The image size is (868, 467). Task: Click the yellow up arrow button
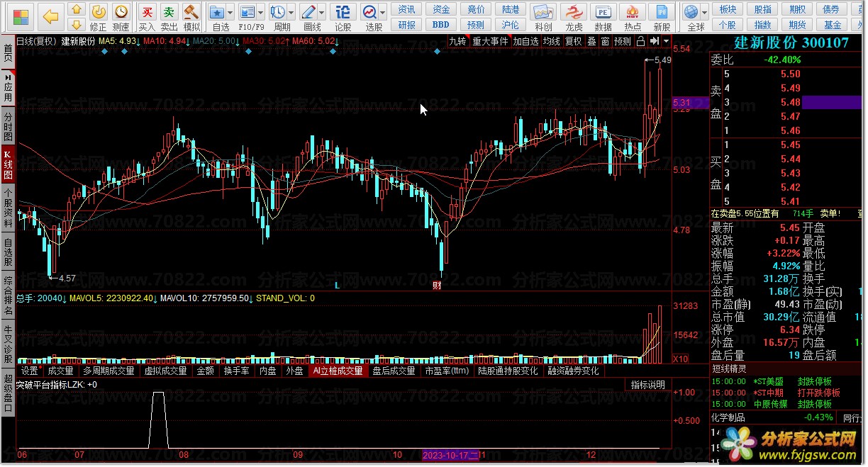tap(77, 9)
